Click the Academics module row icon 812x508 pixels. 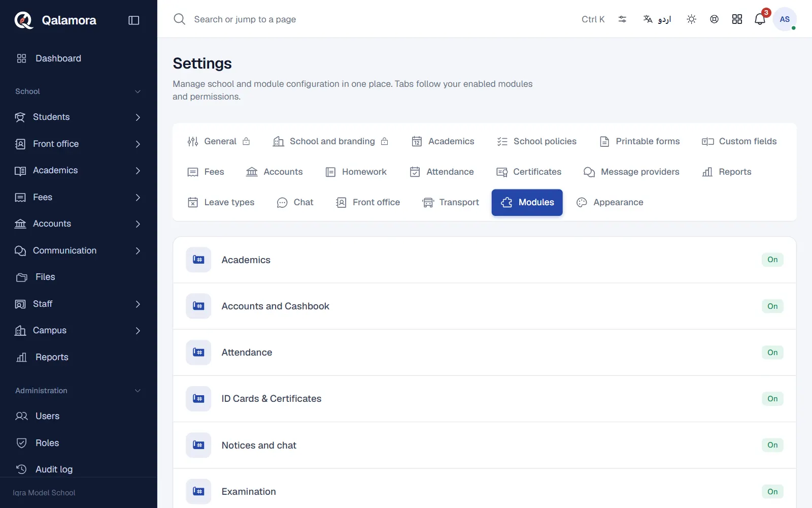pyautogui.click(x=198, y=260)
